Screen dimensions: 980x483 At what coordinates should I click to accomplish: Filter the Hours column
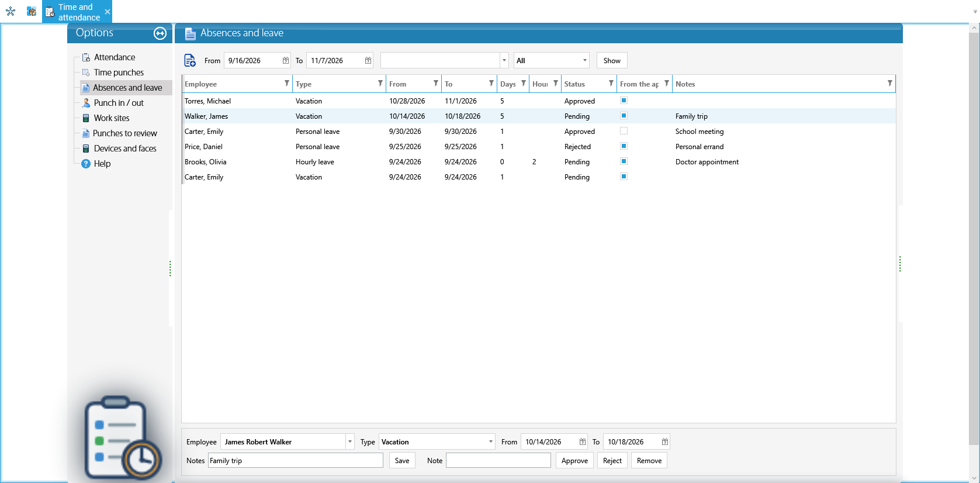[x=556, y=84]
